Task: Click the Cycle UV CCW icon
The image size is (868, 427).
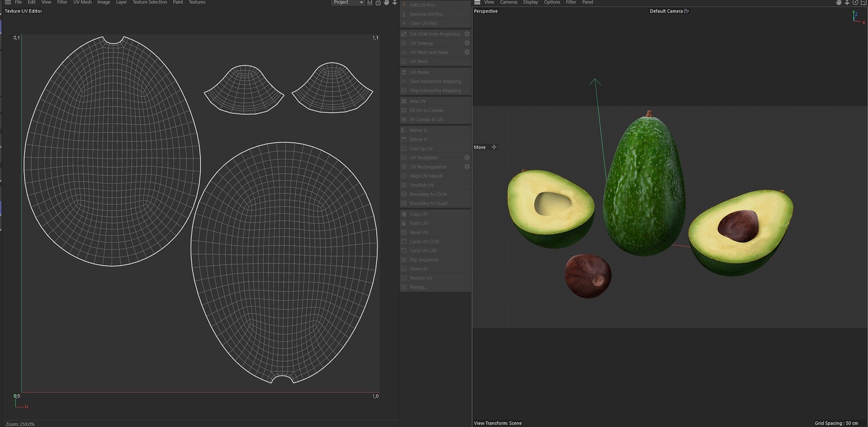Action: (404, 242)
